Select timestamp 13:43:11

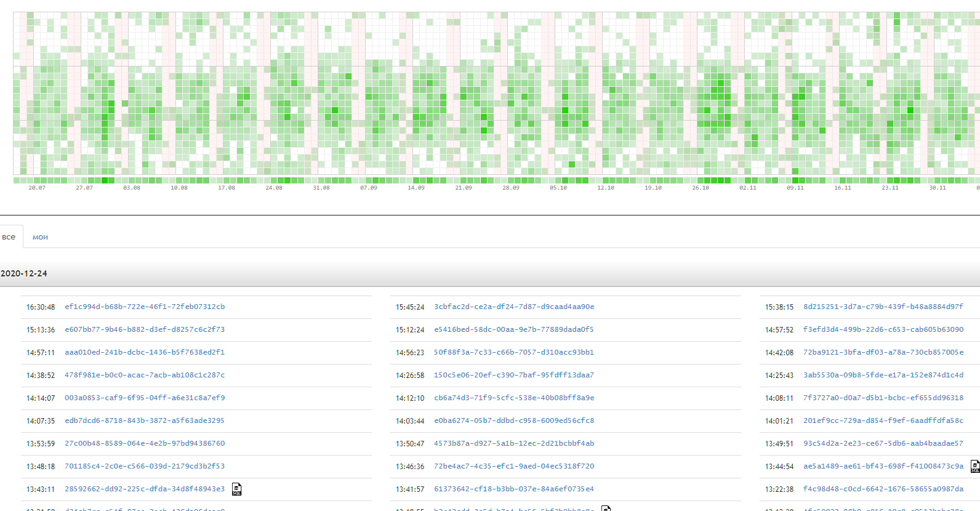click(x=41, y=489)
